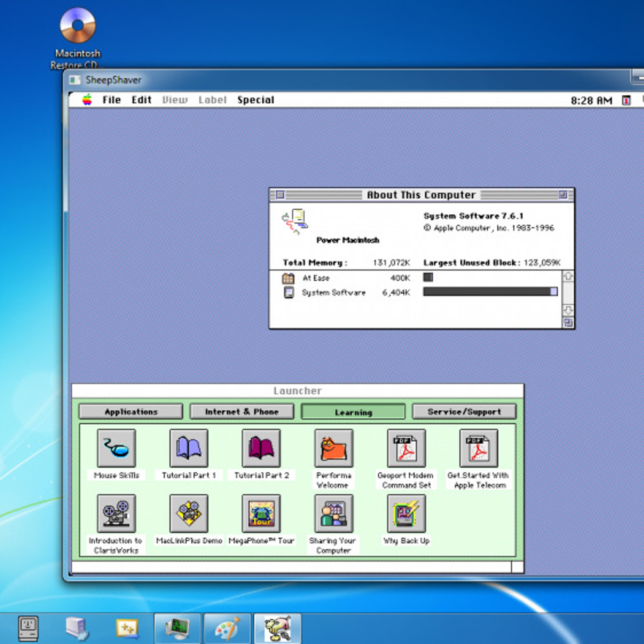Collapse the About This Computer window
This screenshot has width=644, height=644.
563,195
